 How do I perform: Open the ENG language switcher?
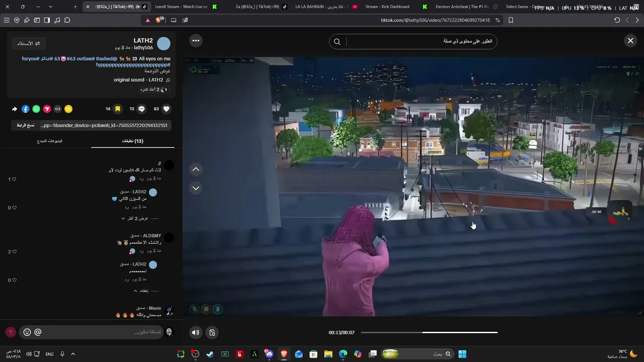pyautogui.click(x=49, y=354)
